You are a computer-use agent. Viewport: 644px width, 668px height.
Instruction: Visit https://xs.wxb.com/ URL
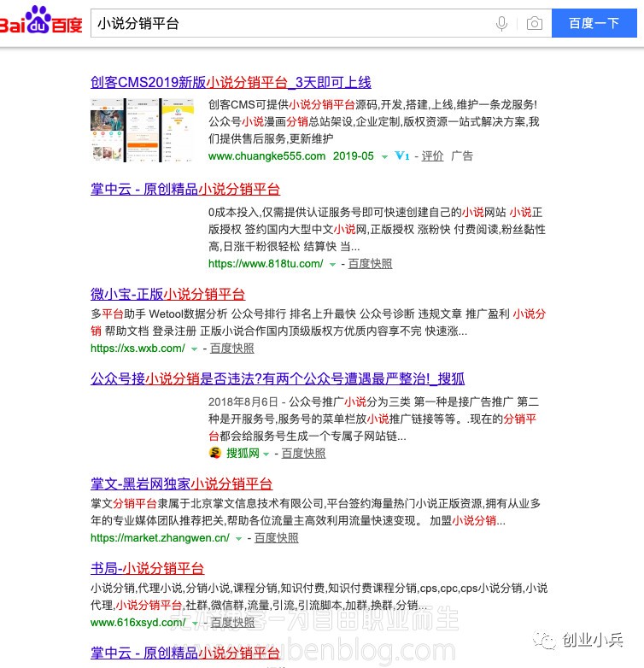(x=138, y=349)
